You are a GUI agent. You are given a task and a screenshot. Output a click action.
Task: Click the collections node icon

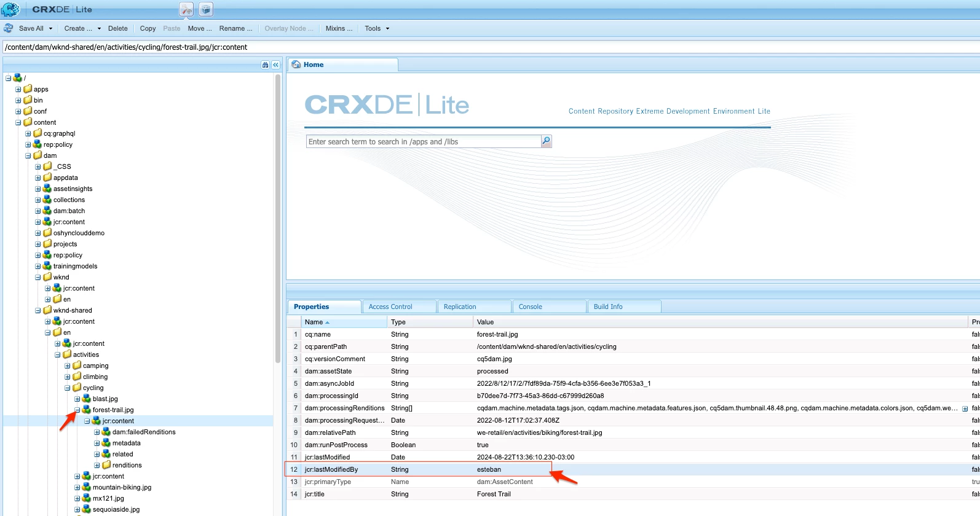(47, 200)
